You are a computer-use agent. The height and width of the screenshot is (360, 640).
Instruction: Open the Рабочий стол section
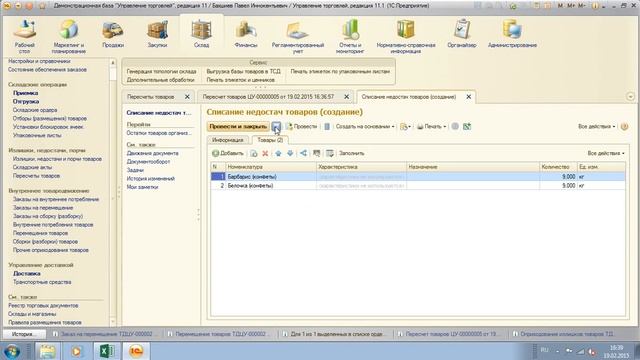point(24,37)
